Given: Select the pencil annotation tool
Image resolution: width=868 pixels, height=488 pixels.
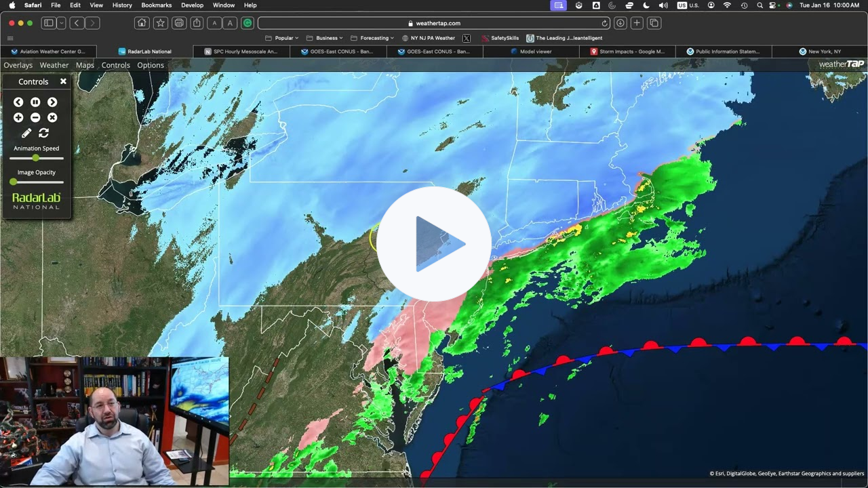Looking at the screenshot, I should click(26, 133).
